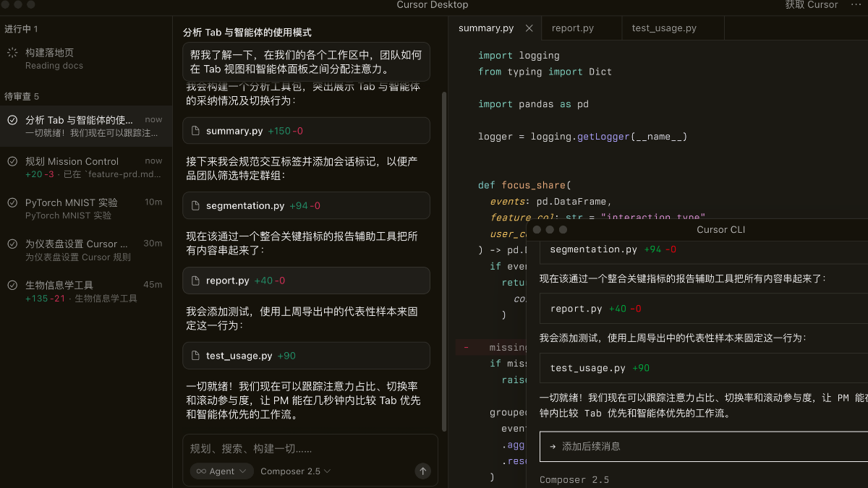Image resolution: width=868 pixels, height=488 pixels.
Task: Click the 进行中 1 section header
Action: 21,29
